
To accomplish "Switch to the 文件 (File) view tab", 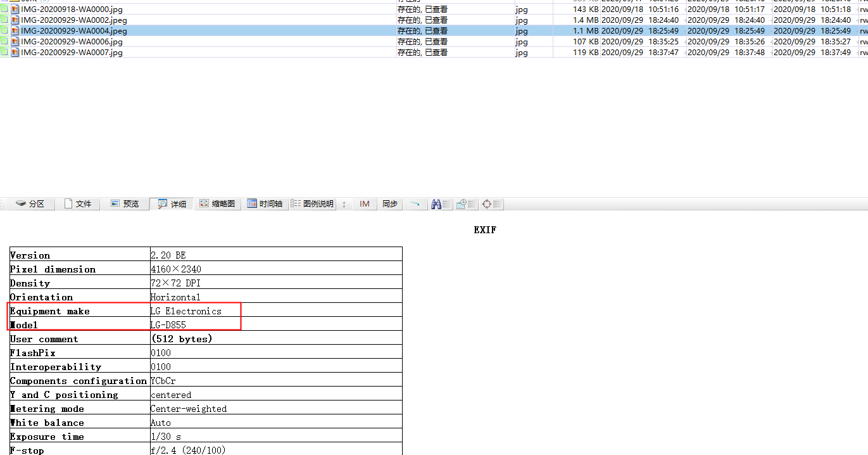I will (78, 203).
